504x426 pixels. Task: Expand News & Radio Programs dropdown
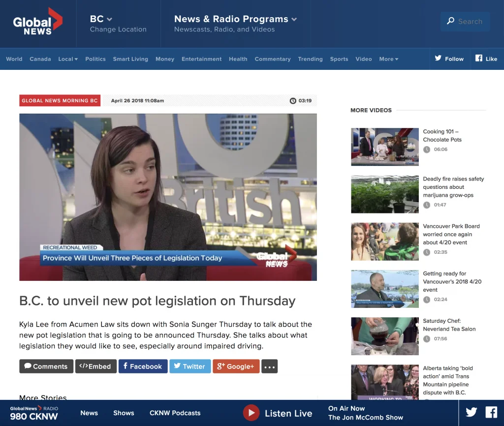235,24
